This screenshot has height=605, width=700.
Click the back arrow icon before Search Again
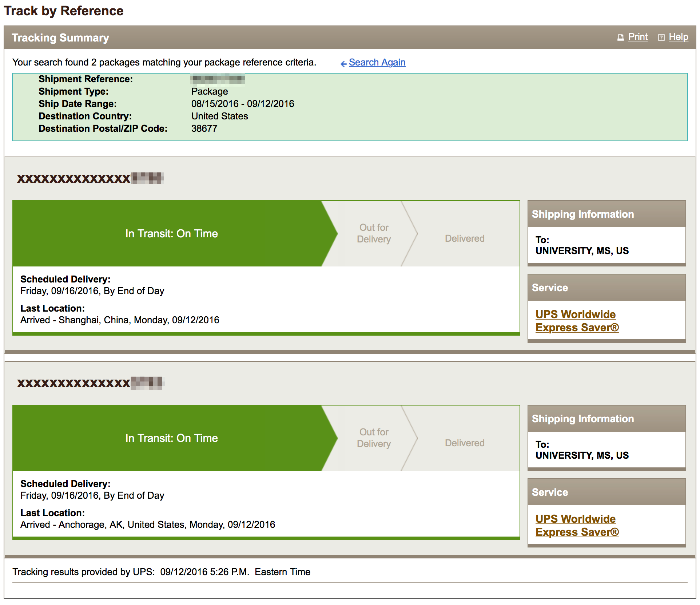point(343,64)
